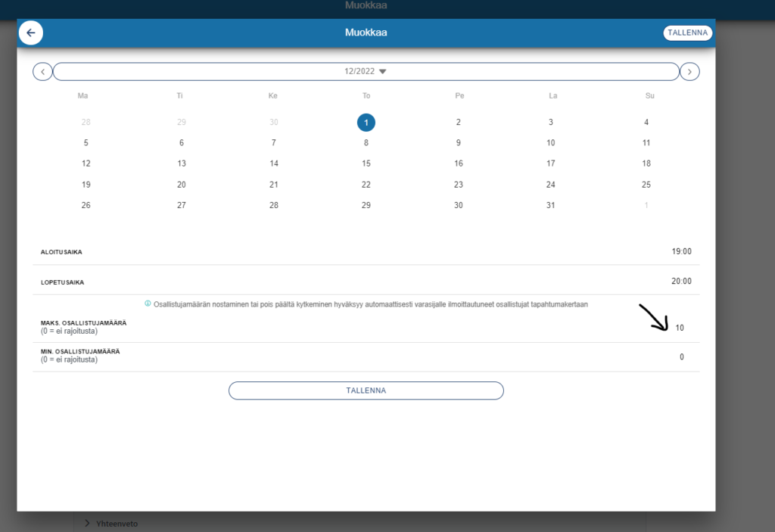This screenshot has height=532, width=775.
Task: Click the Muokkaa dialog title
Action: tap(366, 33)
